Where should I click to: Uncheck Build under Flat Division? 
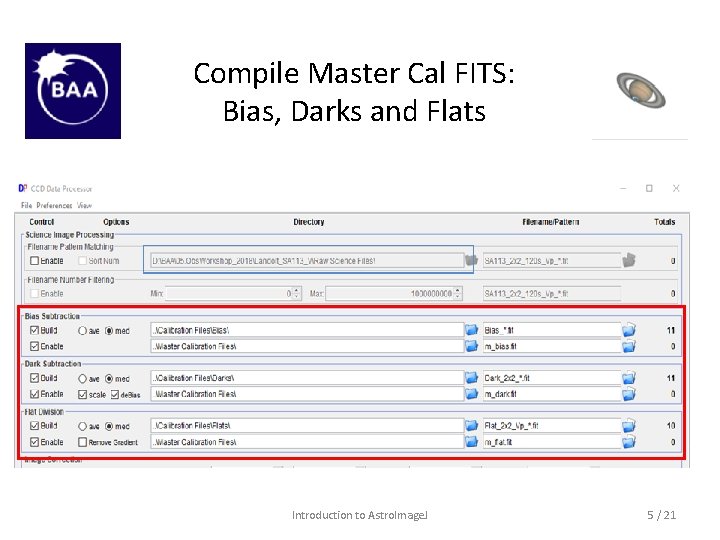click(34, 426)
